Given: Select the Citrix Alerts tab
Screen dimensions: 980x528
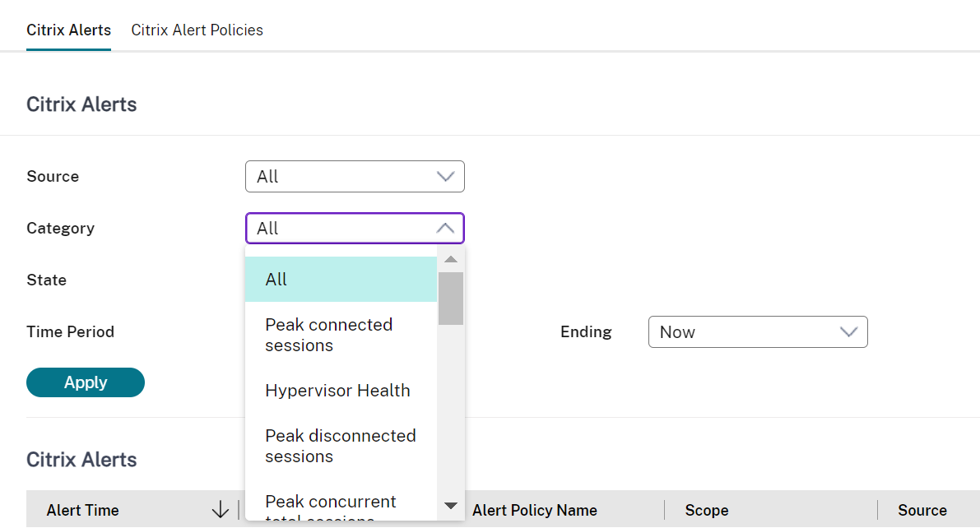Looking at the screenshot, I should coord(68,30).
